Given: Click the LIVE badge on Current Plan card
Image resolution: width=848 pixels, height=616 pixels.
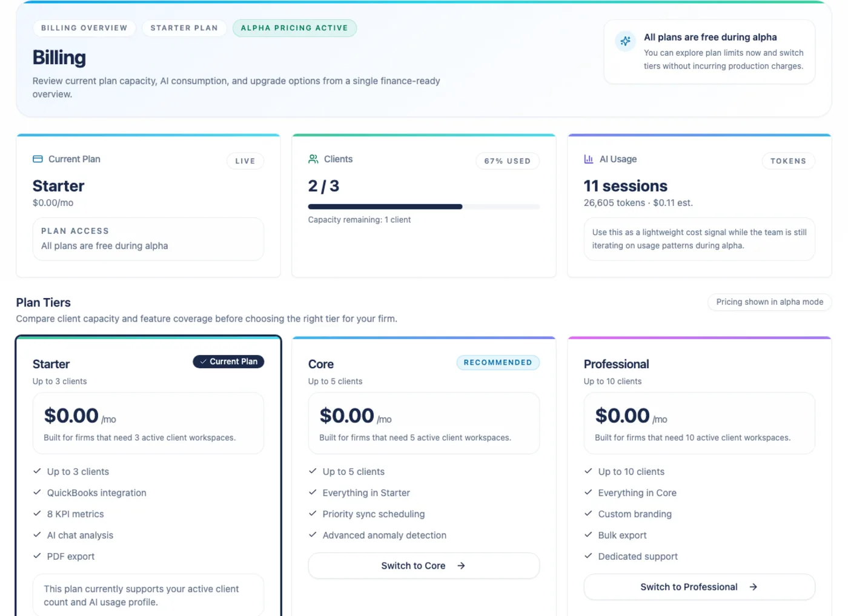Looking at the screenshot, I should point(245,161).
